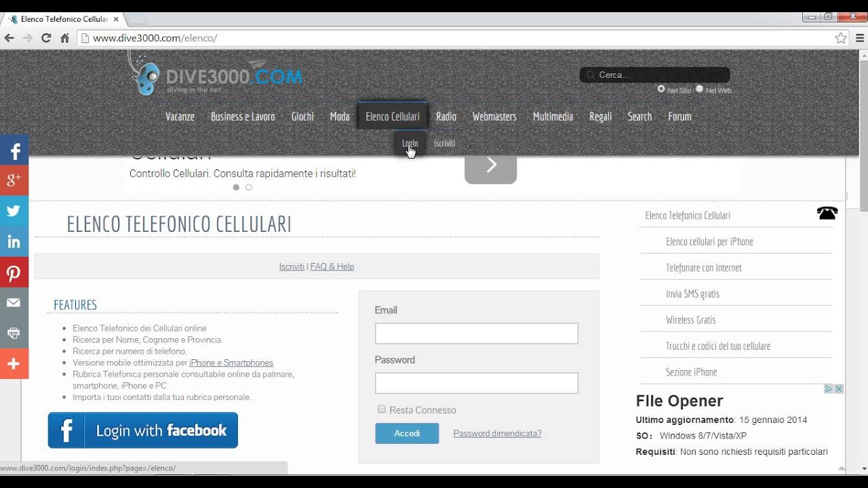The image size is (868, 488).
Task: Open the Multimedia menu
Action: (x=553, y=117)
